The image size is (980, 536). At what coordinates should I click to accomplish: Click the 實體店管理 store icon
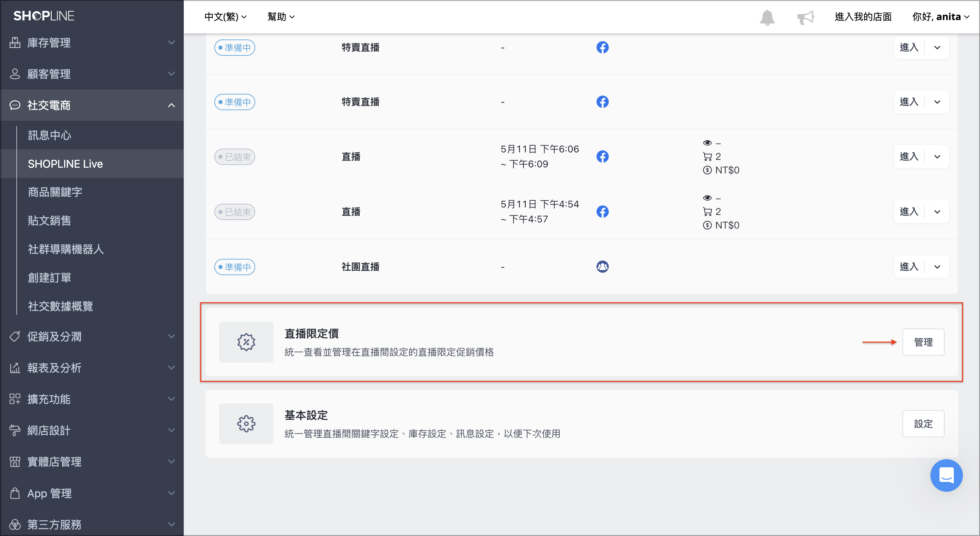click(x=15, y=462)
